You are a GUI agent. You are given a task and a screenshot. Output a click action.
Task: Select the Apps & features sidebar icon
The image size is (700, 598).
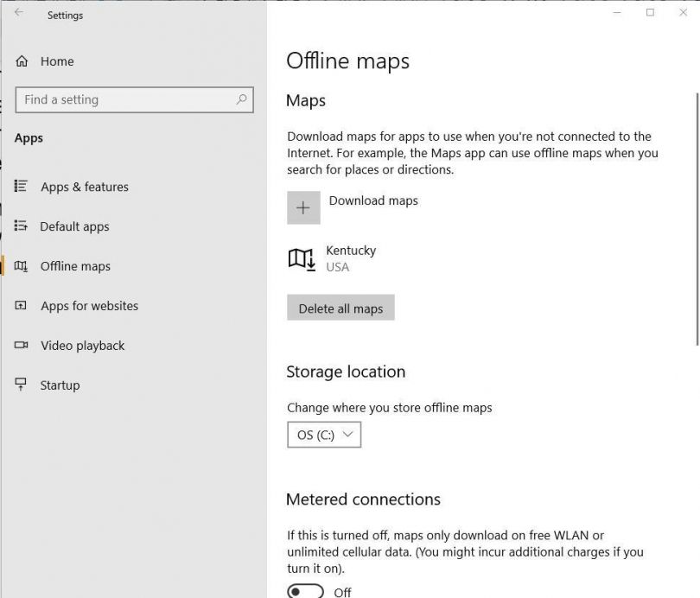20,187
